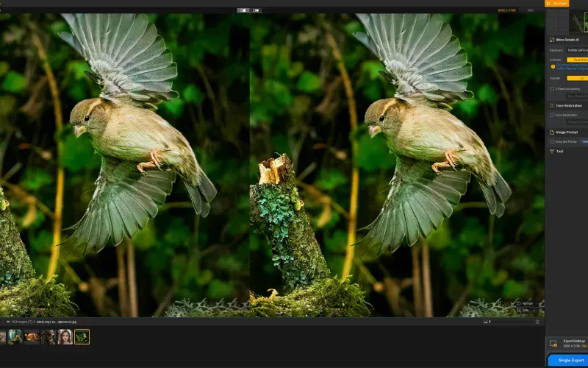Viewport: 588px width, 368px height.
Task: Adjust the thumbnail size slider
Action: coord(510,322)
